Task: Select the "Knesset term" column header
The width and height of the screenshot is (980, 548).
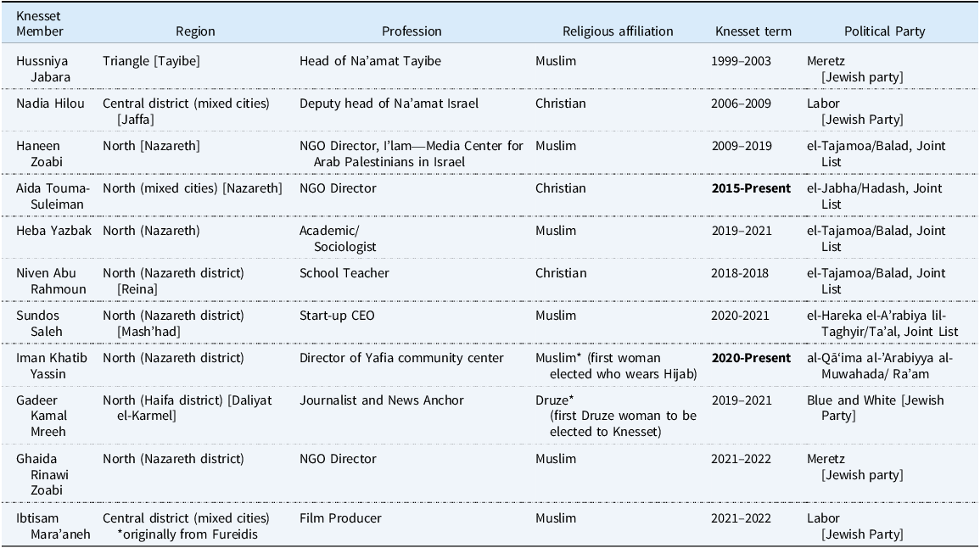Action: tap(753, 31)
